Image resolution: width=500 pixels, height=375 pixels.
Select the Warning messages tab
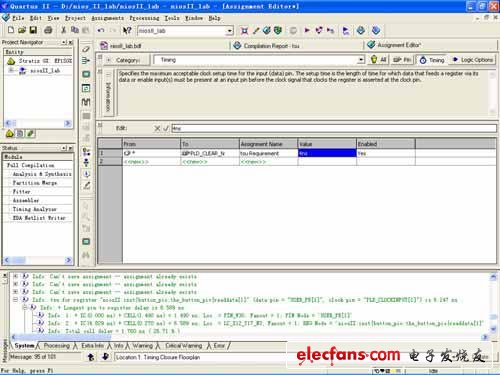[142, 346]
